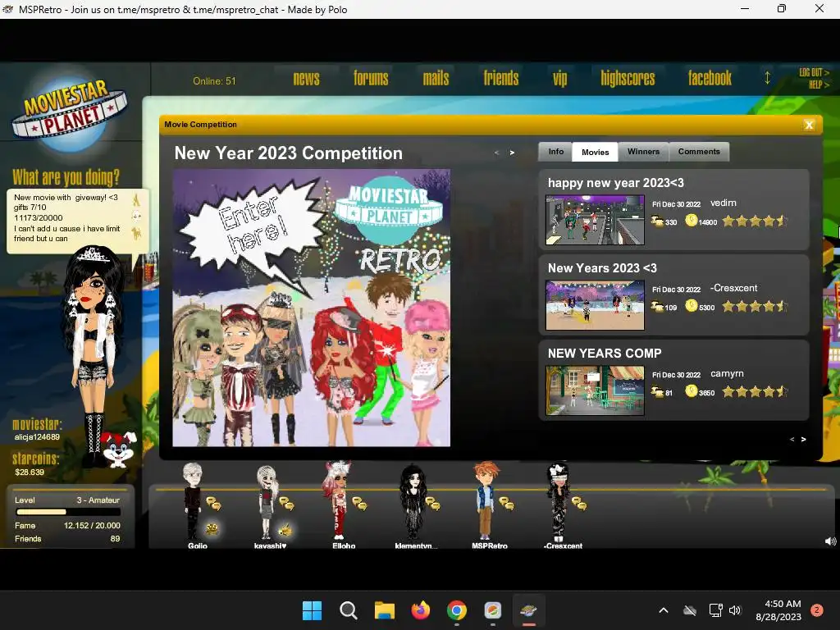Open chat bubble next to kavashi
The width and height of the screenshot is (840, 630).
click(286, 504)
